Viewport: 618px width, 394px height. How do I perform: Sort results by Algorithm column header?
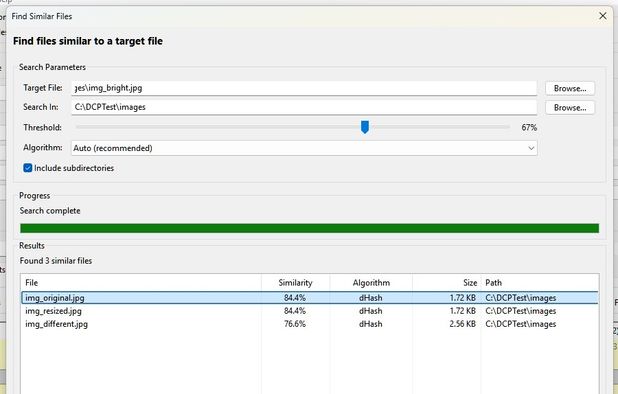[x=371, y=283]
